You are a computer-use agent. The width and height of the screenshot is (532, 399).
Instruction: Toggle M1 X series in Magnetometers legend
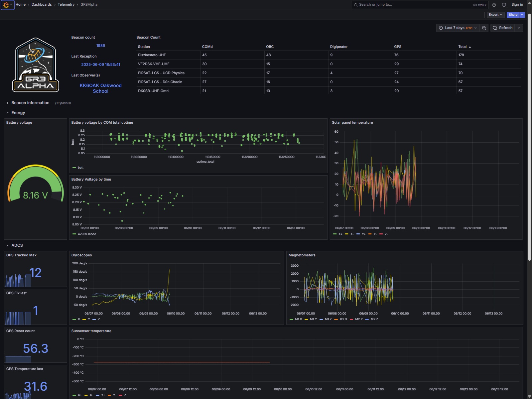coord(298,319)
